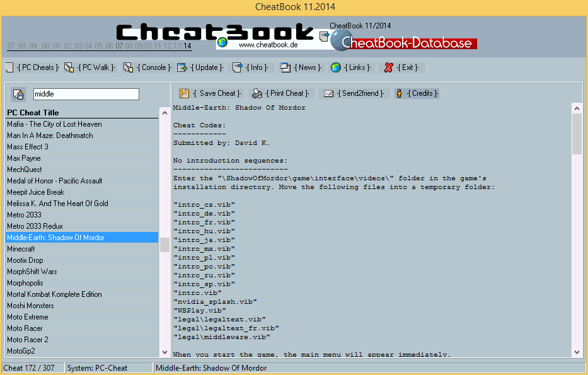This screenshot has height=375, width=588.
Task: Select 'Moto Racer 2' entry
Action: (82, 340)
